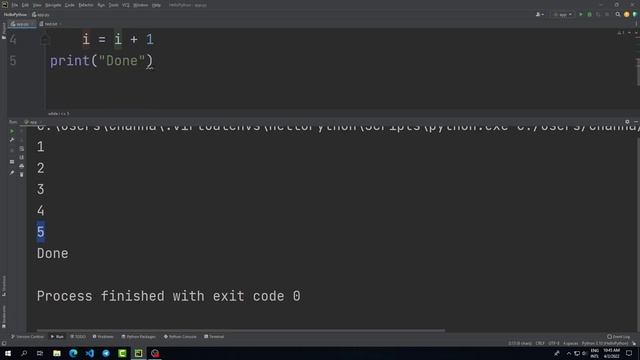Open Windows taskbar search magnifier
This screenshot has height=360, width=640.
point(24,353)
